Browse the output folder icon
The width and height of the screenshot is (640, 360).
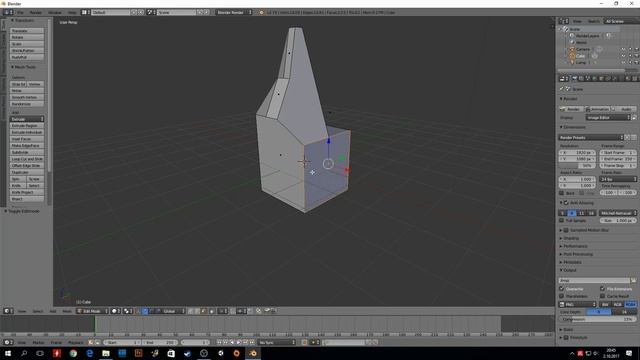click(633, 280)
